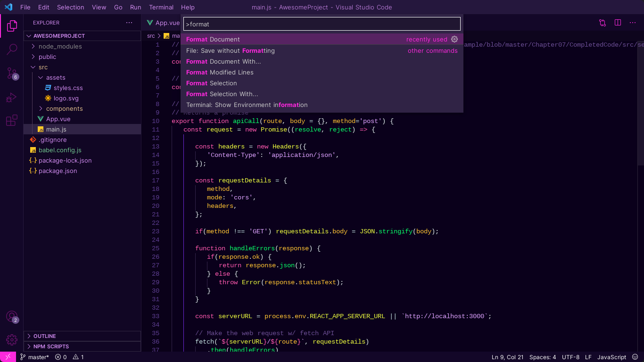Image resolution: width=644 pixels, height=362 pixels.
Task: Click Ln 9, Col 21 cursor position
Action: pyautogui.click(x=507, y=357)
